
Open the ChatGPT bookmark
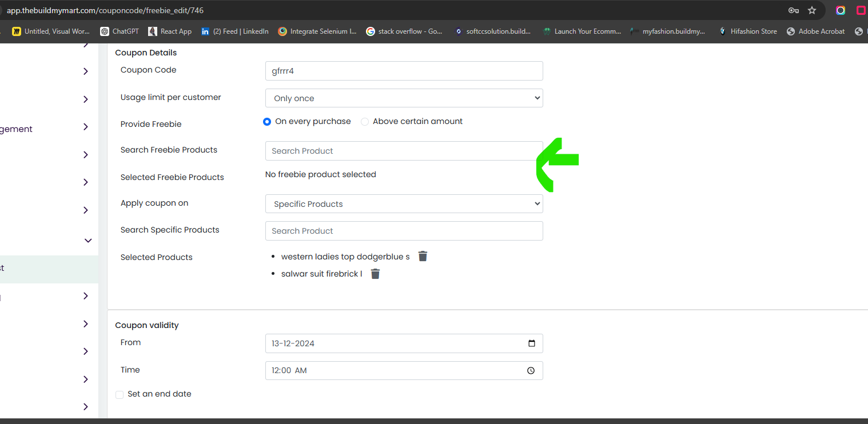[120, 31]
